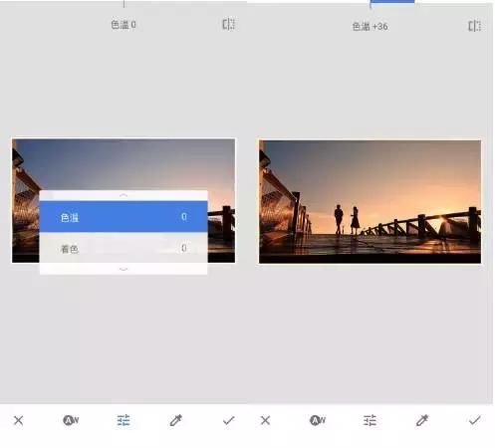Select the 色温 option in popup menu
Viewport: 495px width, 448px height.
pyautogui.click(x=124, y=217)
